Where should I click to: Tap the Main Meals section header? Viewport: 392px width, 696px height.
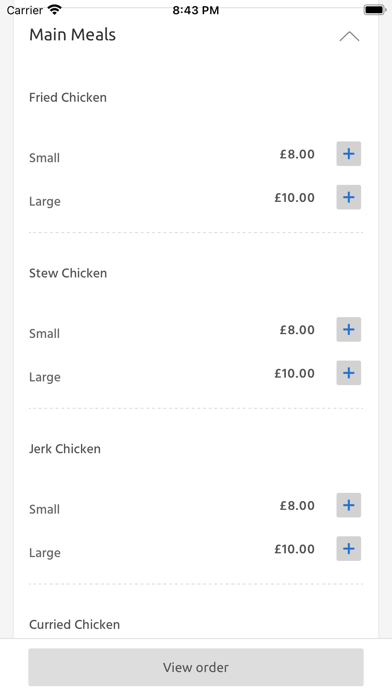tap(72, 35)
